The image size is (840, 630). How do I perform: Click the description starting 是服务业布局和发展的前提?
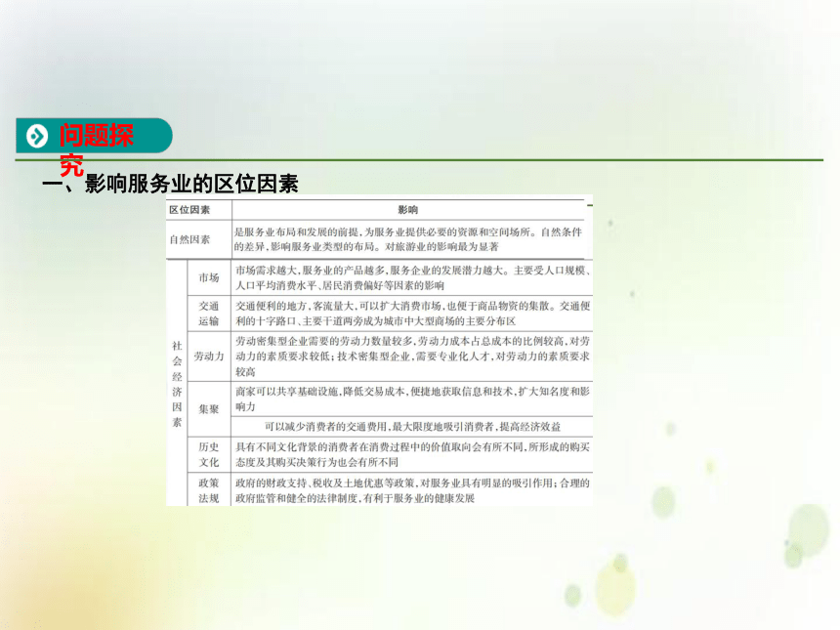click(407, 239)
